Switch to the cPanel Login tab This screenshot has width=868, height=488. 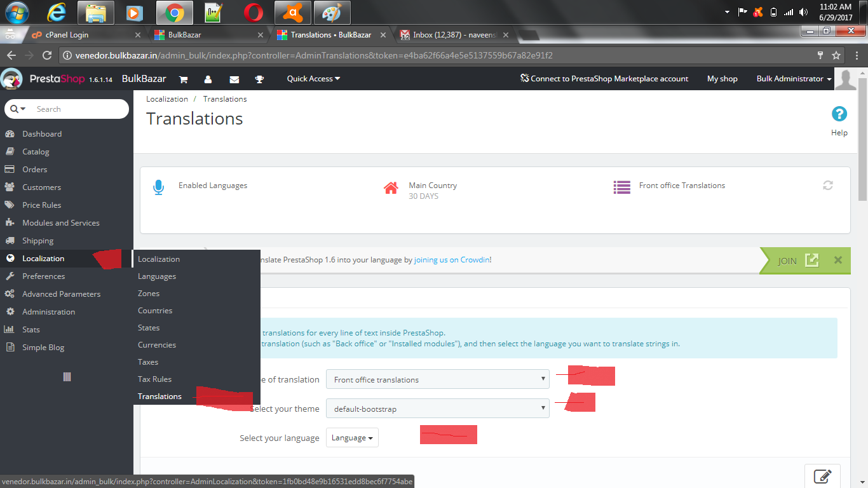coord(84,35)
